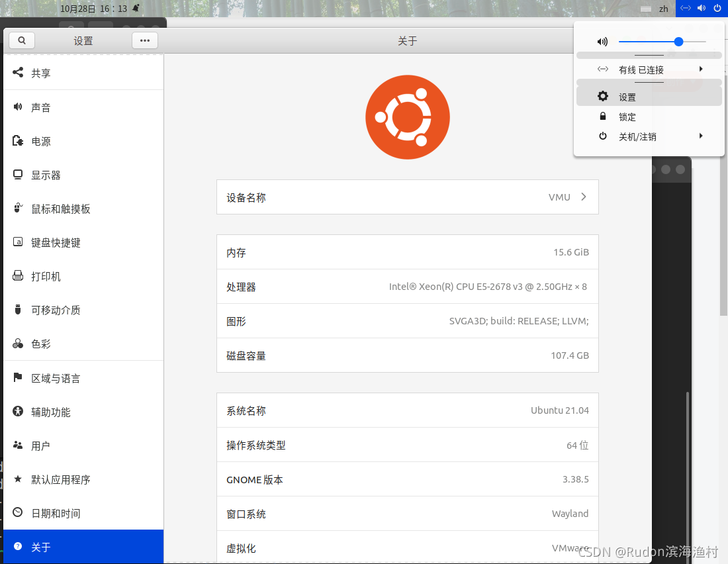Click the notification bell next to the clock
This screenshot has height=564, width=728.
pos(136,9)
